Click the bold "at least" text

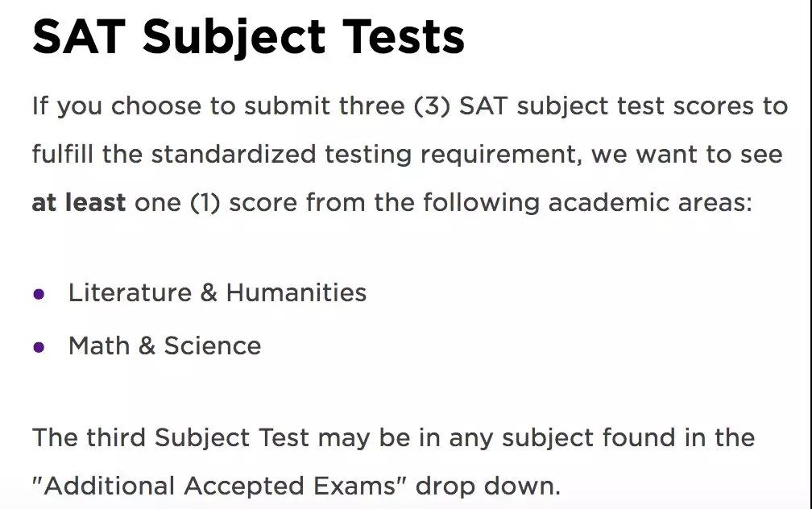pos(78,201)
